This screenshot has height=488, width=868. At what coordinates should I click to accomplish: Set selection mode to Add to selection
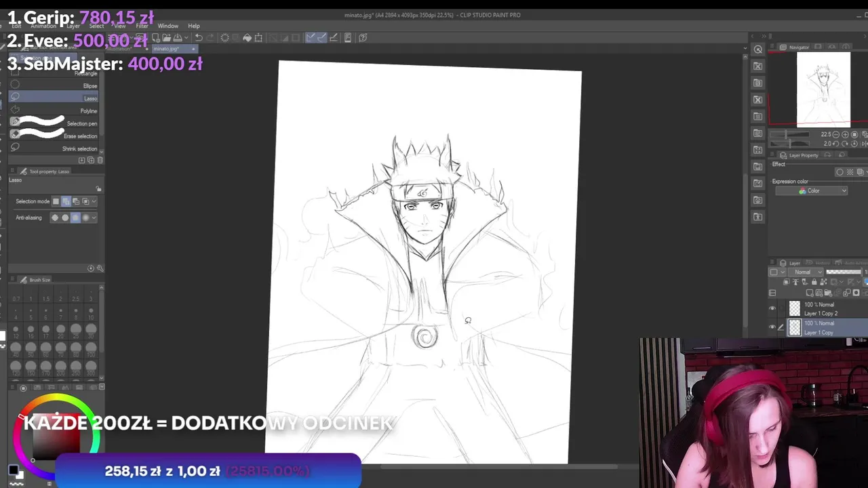66,201
